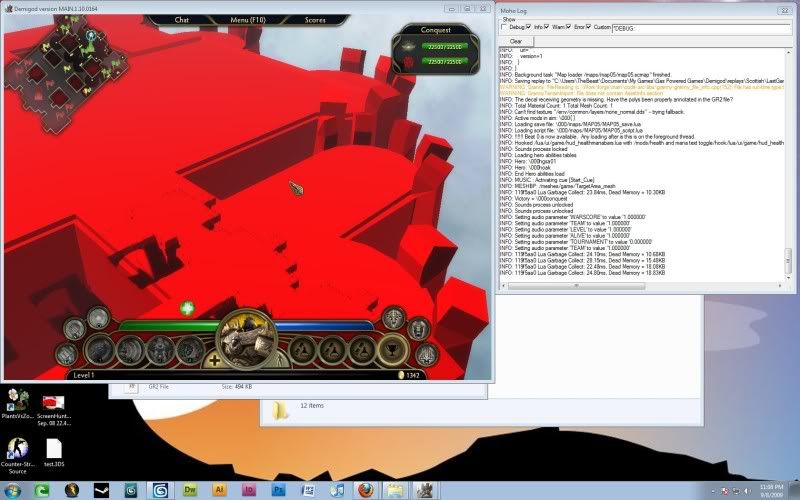Switch to the Demigod taskbar button
The height and width of the screenshot is (500, 800).
[x=423, y=491]
